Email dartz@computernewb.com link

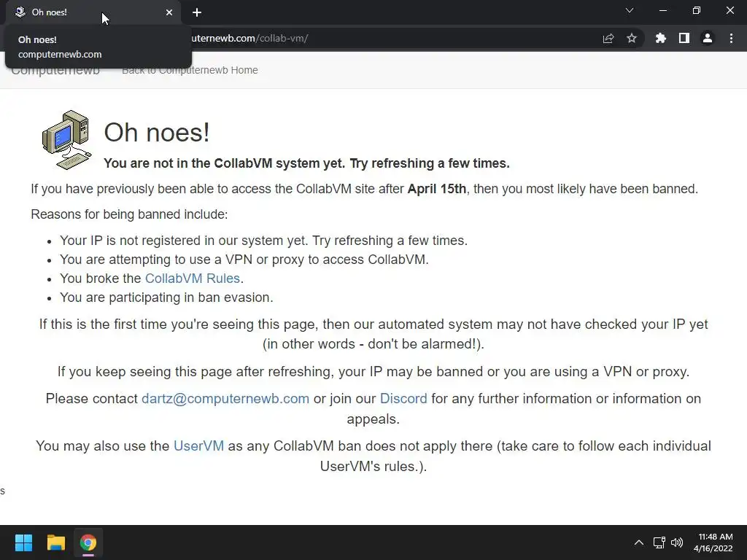(225, 399)
